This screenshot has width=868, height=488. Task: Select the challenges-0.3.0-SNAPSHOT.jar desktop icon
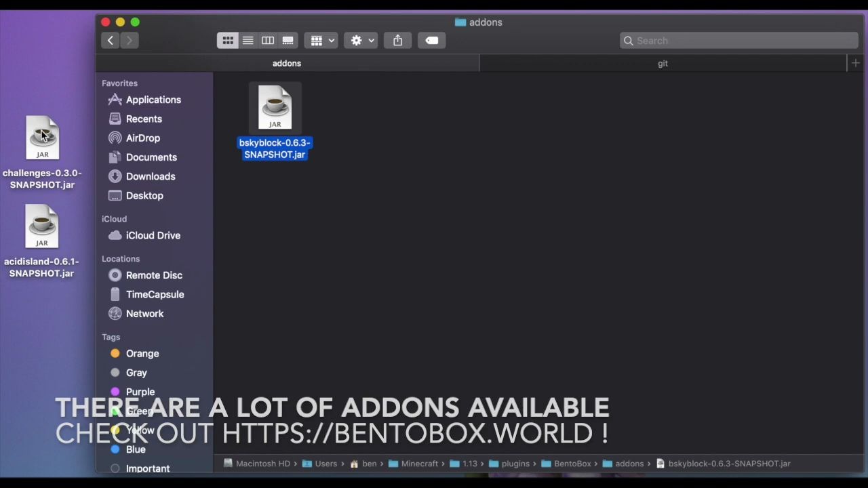point(42,138)
